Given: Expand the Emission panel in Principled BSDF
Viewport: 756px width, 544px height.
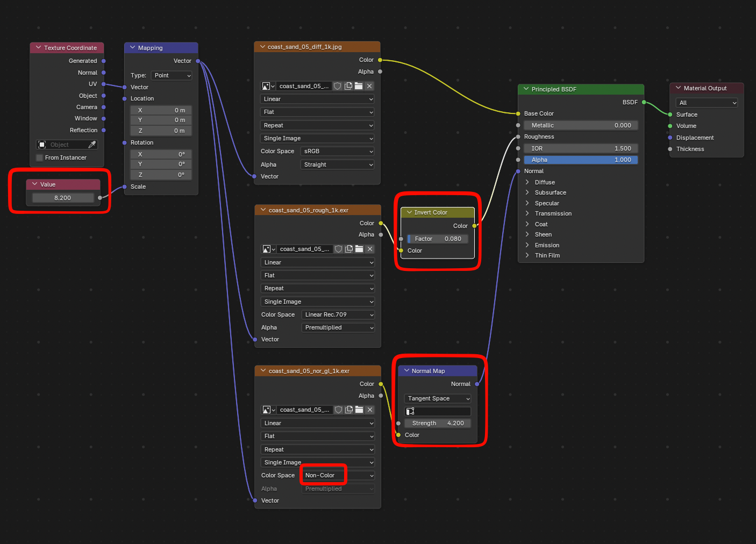Looking at the screenshot, I should (527, 245).
